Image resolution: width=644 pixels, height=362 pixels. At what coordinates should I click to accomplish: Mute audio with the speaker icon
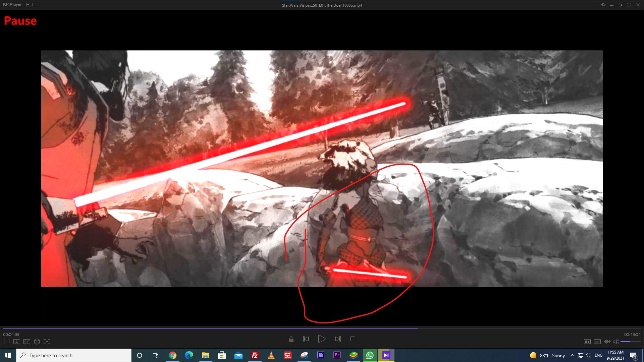pos(616,342)
